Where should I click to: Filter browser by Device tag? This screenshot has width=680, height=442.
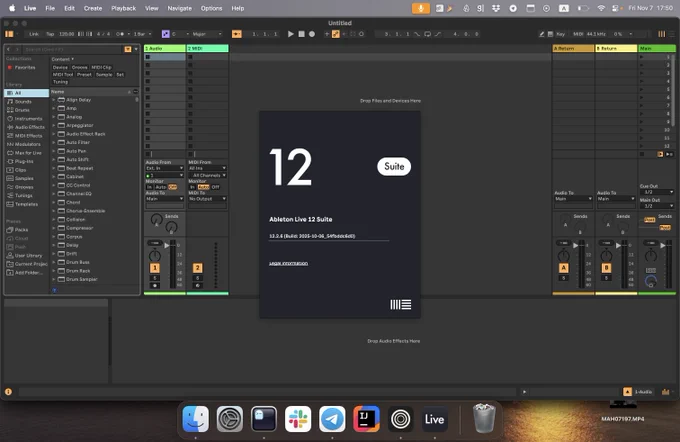pyautogui.click(x=60, y=67)
